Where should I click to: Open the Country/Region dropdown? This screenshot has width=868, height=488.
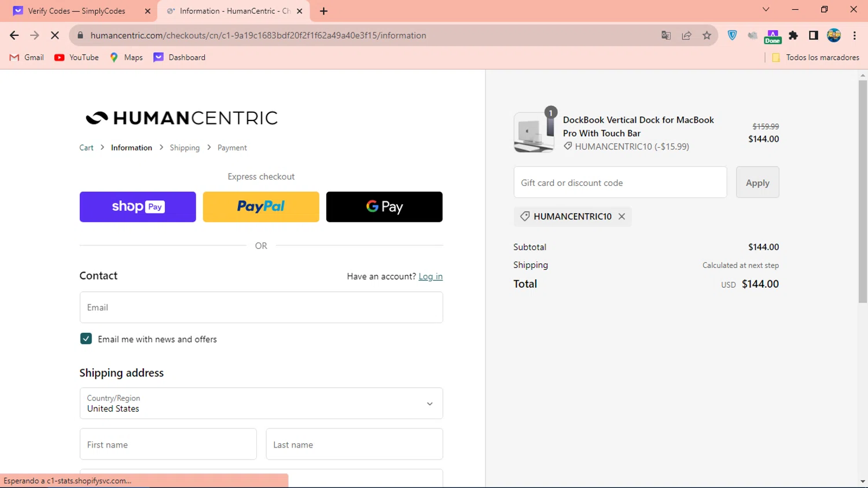[x=261, y=403]
